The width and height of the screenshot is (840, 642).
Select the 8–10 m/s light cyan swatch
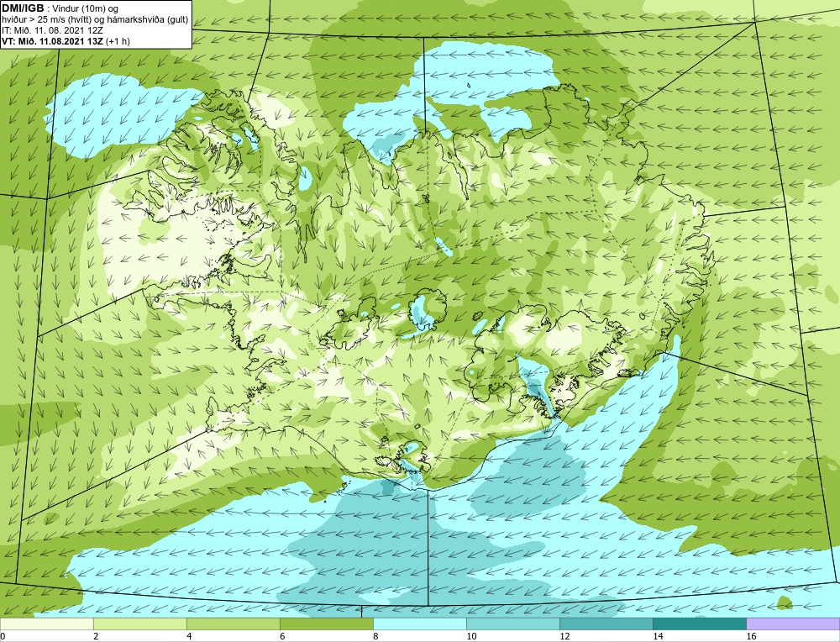pos(419,624)
